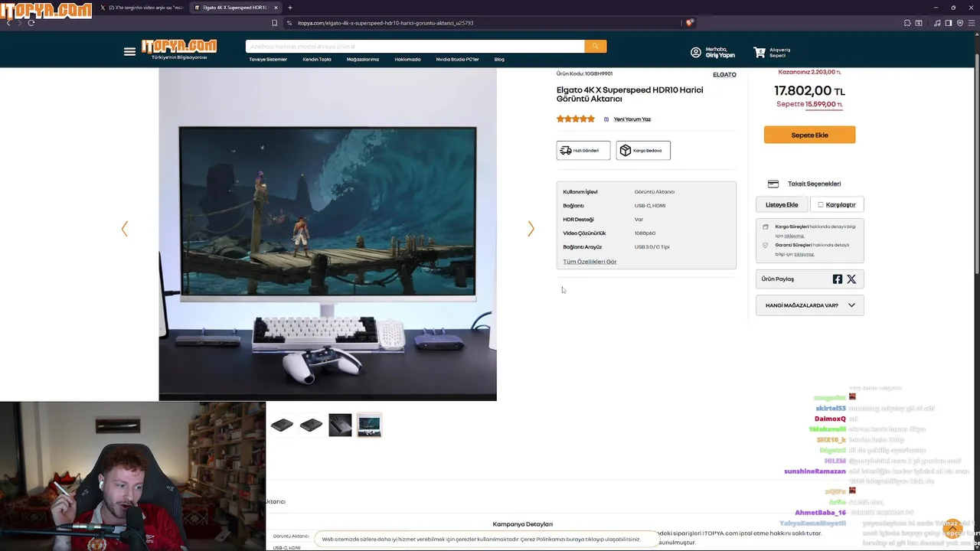Viewport: 980px width, 551px height.
Task: Reload the page with the browser refresh icon
Action: (31, 23)
